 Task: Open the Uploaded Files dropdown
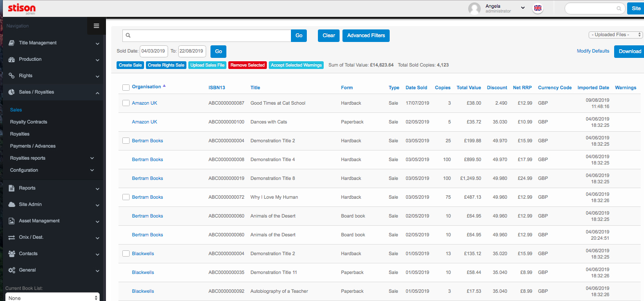(x=616, y=35)
